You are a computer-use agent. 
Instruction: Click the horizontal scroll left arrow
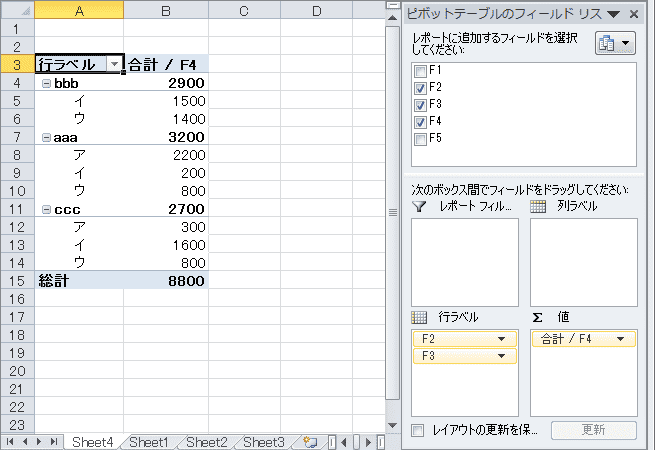point(344,442)
